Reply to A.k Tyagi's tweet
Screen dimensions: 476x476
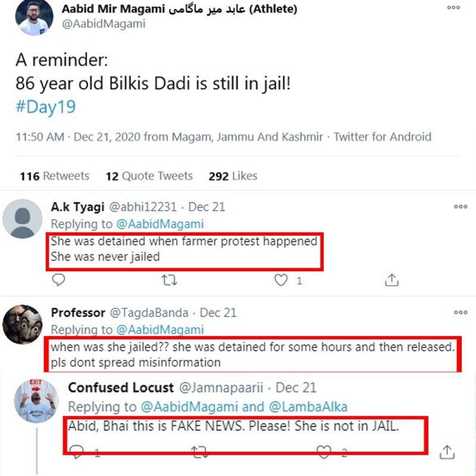[58, 279]
